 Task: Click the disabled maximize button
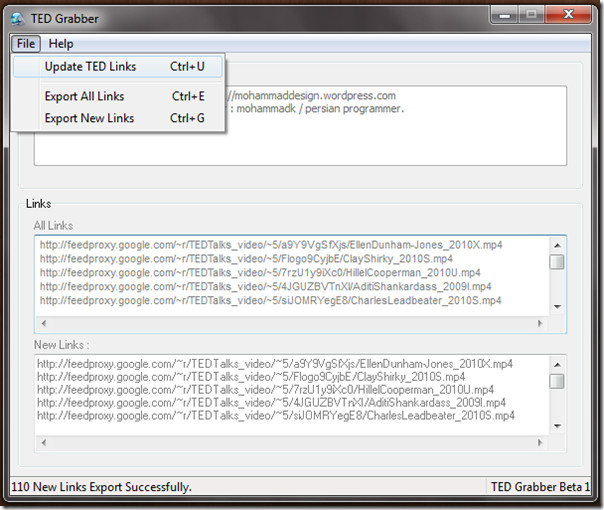[532, 15]
